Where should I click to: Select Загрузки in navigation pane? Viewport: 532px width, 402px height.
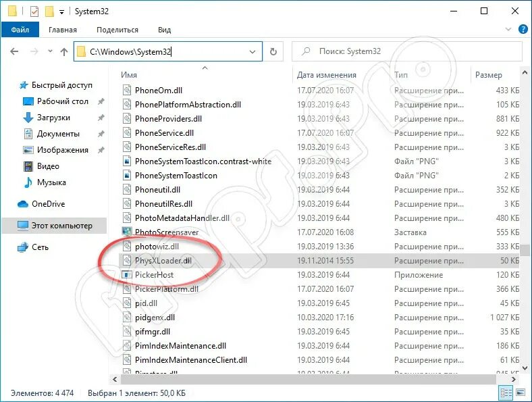(x=53, y=118)
